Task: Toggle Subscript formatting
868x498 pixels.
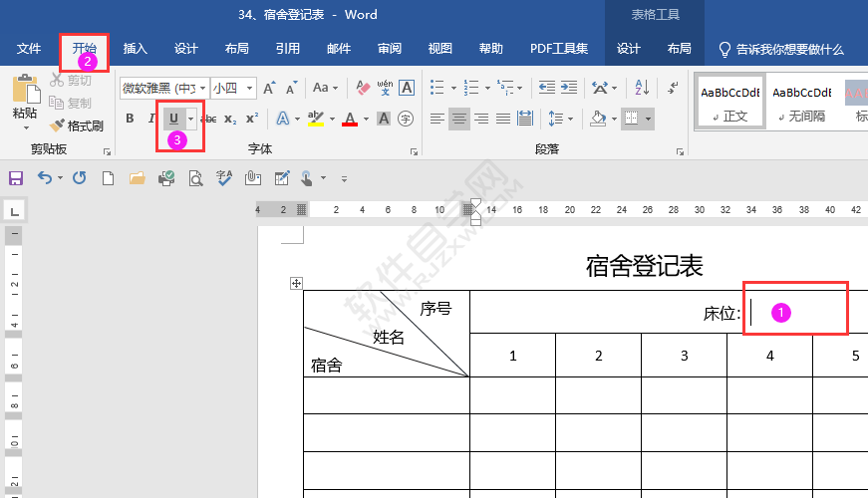Action: tap(230, 119)
